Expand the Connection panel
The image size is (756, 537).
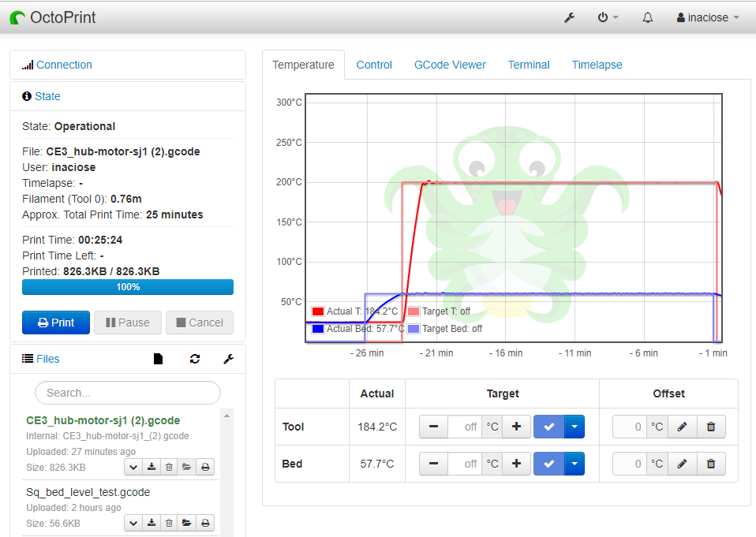tap(64, 65)
